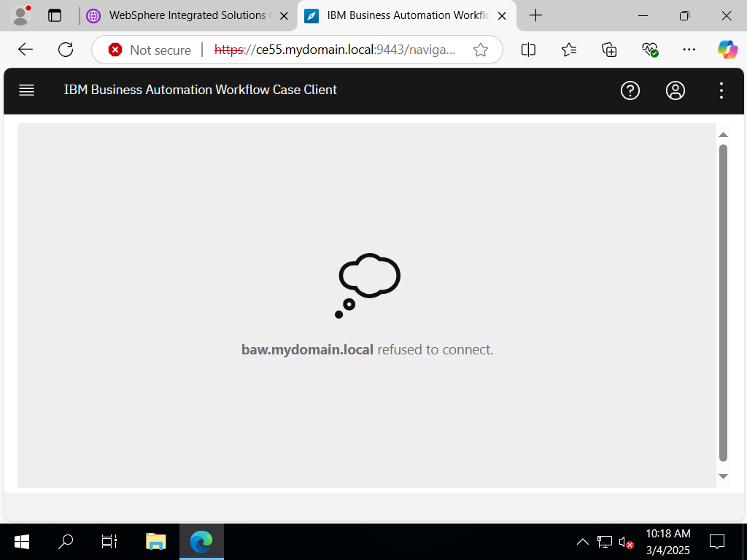Close the IBM Business Automation Workflow tab
Screen dimensions: 747x560
coord(502,16)
